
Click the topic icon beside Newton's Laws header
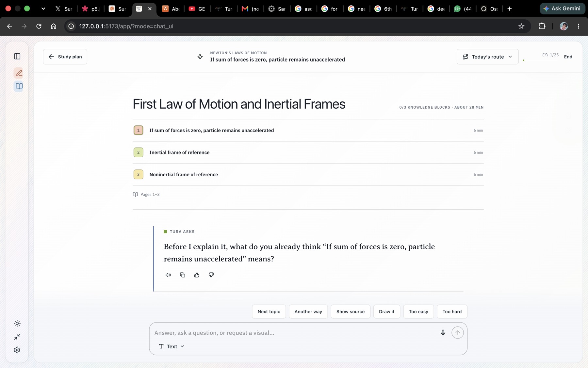click(x=200, y=57)
